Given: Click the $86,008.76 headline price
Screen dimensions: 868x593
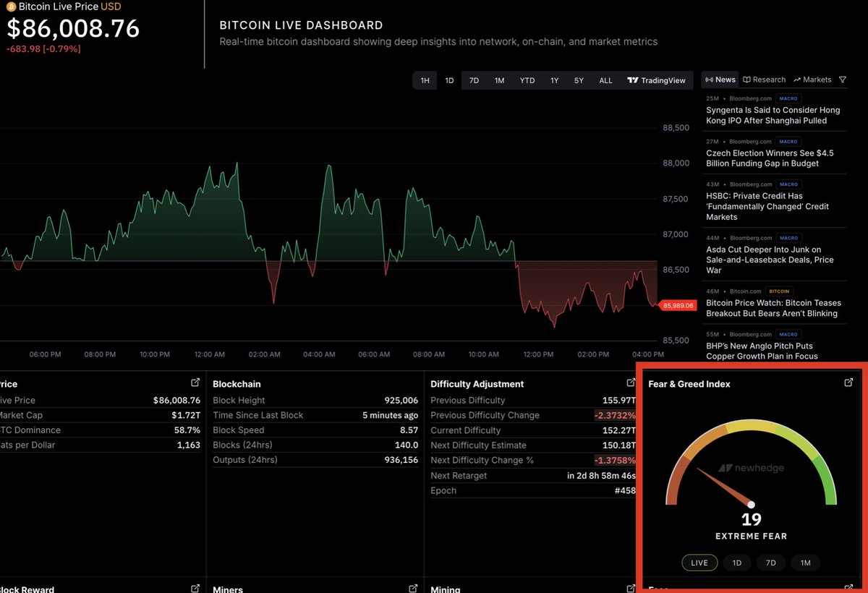Looking at the screenshot, I should click(73, 29).
